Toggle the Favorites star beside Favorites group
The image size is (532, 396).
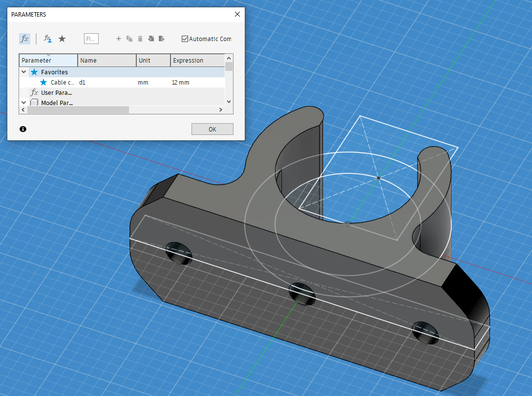tap(35, 72)
